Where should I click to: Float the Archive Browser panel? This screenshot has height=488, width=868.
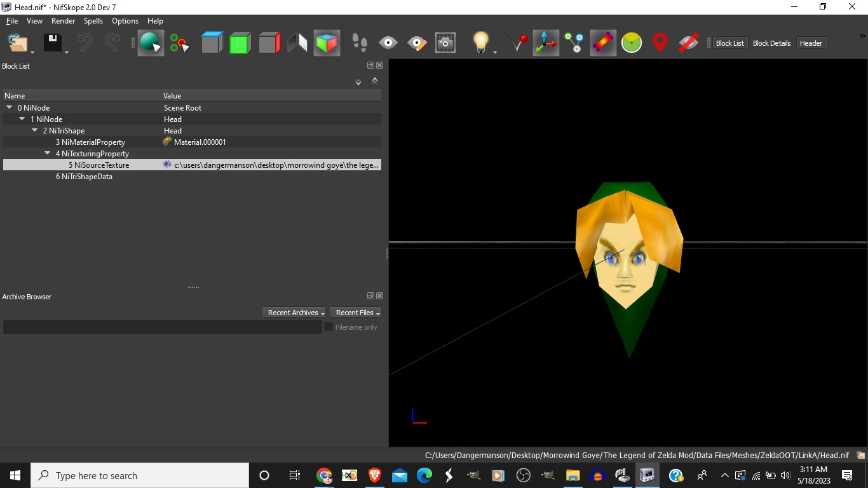tap(370, 296)
